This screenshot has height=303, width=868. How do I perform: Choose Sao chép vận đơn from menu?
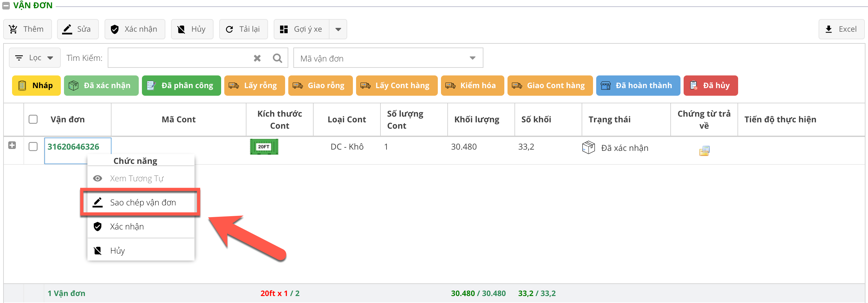coord(143,203)
